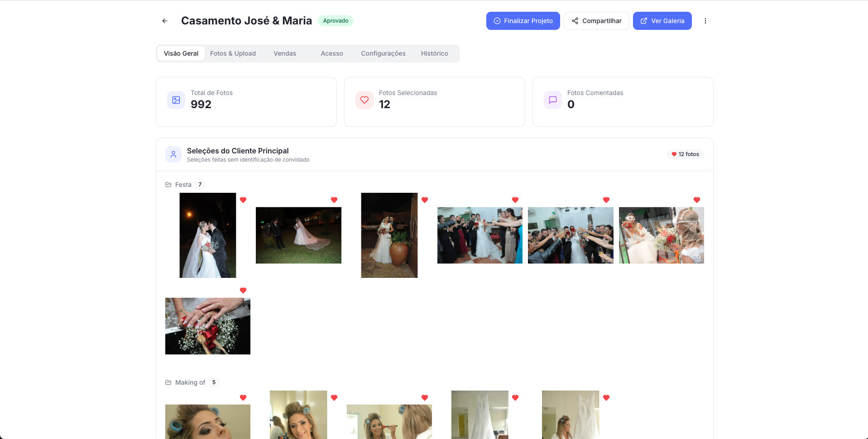Image resolution: width=868 pixels, height=439 pixels.
Task: Switch to the Visão Geral tab
Action: tap(181, 53)
